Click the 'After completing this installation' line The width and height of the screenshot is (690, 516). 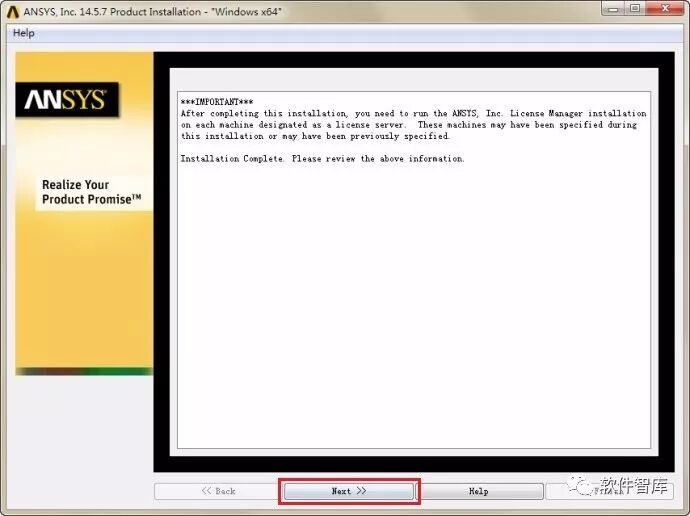(414, 113)
